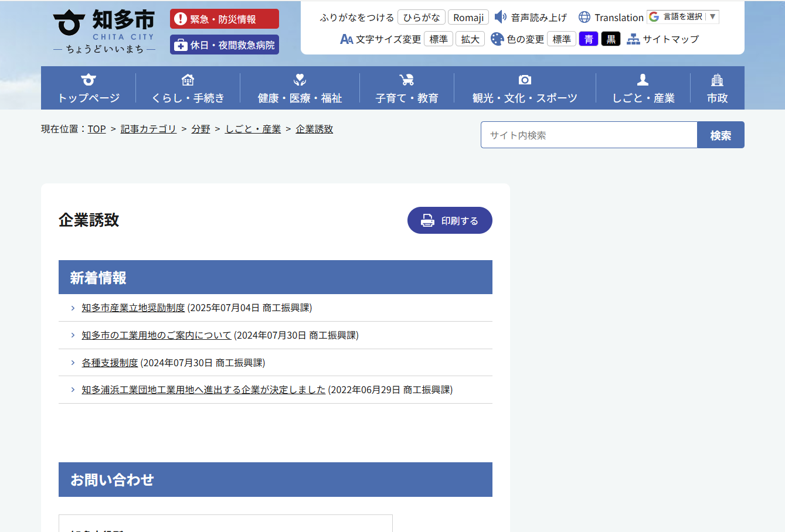The height and width of the screenshot is (532, 785).
Task: Open 知多市産業立地奨励制度 article
Action: tap(133, 308)
